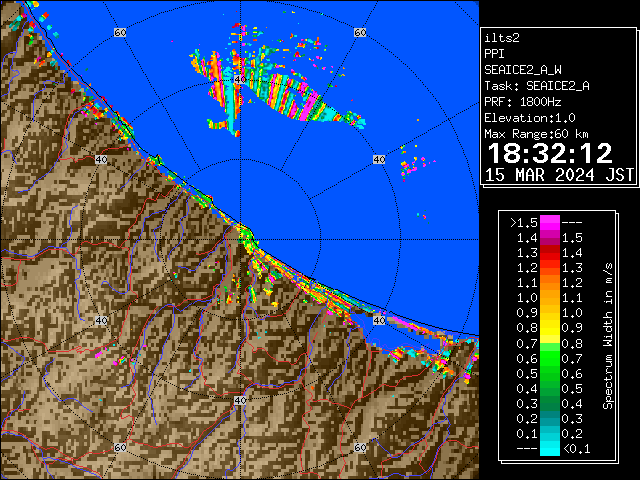Pick the red 1.3–1.4 legend swatch
This screenshot has width=640, height=480.
550,253
